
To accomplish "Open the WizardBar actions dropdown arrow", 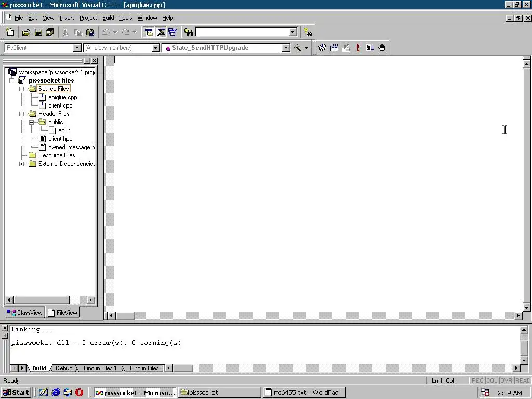I will pos(307,48).
